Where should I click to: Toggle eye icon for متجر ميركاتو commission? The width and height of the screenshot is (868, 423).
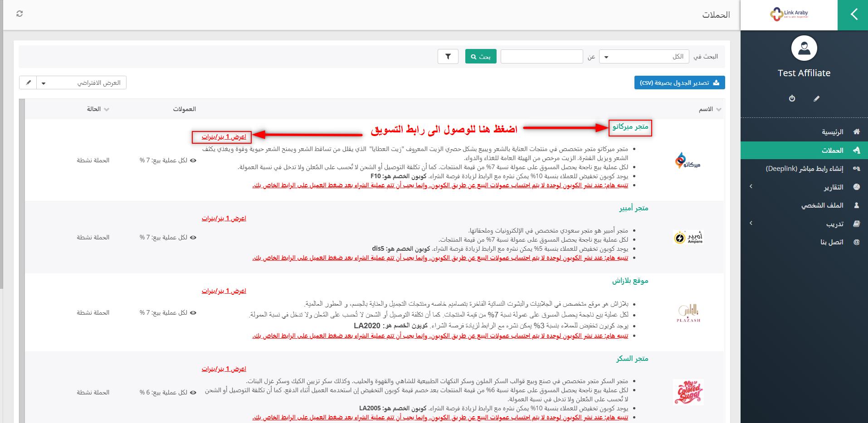pyautogui.click(x=193, y=160)
